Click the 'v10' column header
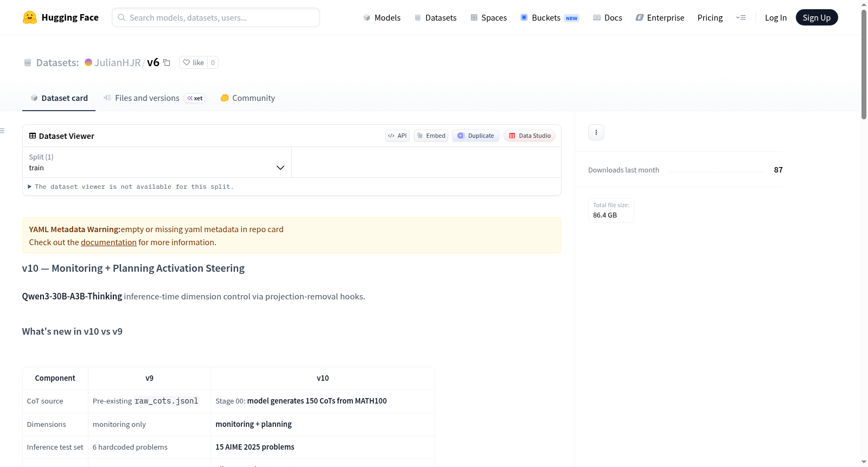The width and height of the screenshot is (868, 467). point(323,378)
